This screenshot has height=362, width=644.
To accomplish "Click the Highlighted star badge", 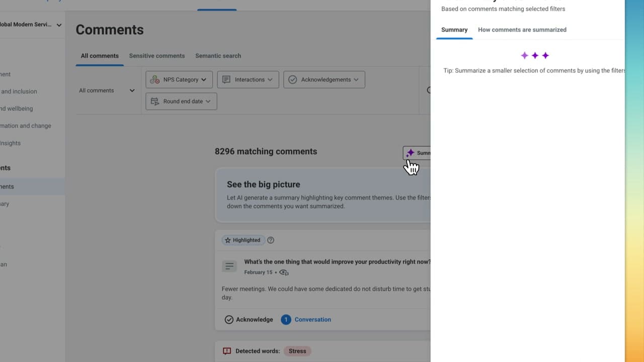I will point(244,240).
